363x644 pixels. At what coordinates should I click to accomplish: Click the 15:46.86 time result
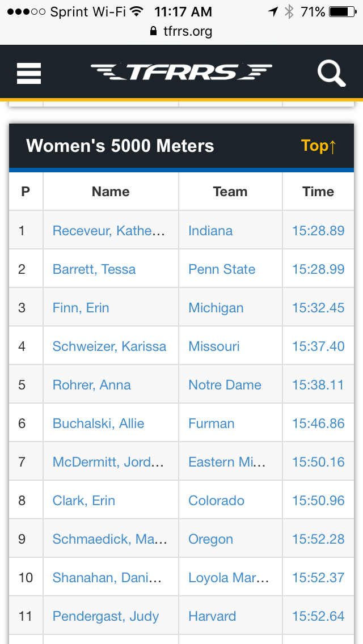[318, 423]
